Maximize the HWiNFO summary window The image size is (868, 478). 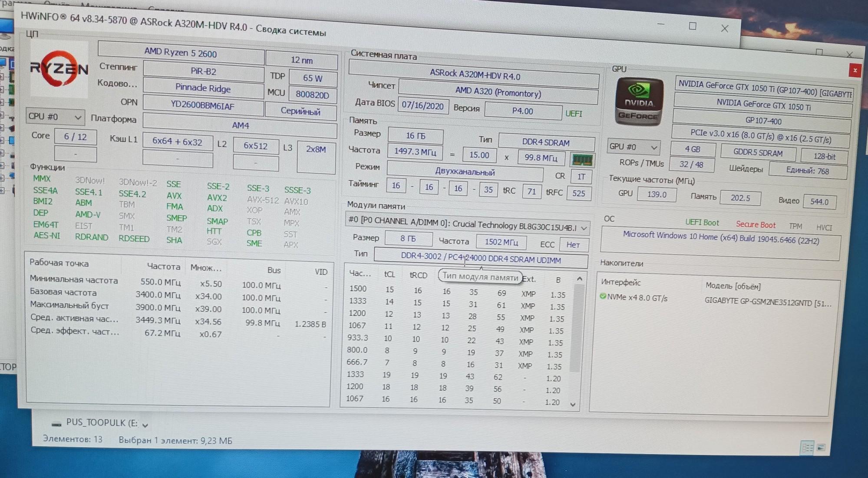click(693, 27)
